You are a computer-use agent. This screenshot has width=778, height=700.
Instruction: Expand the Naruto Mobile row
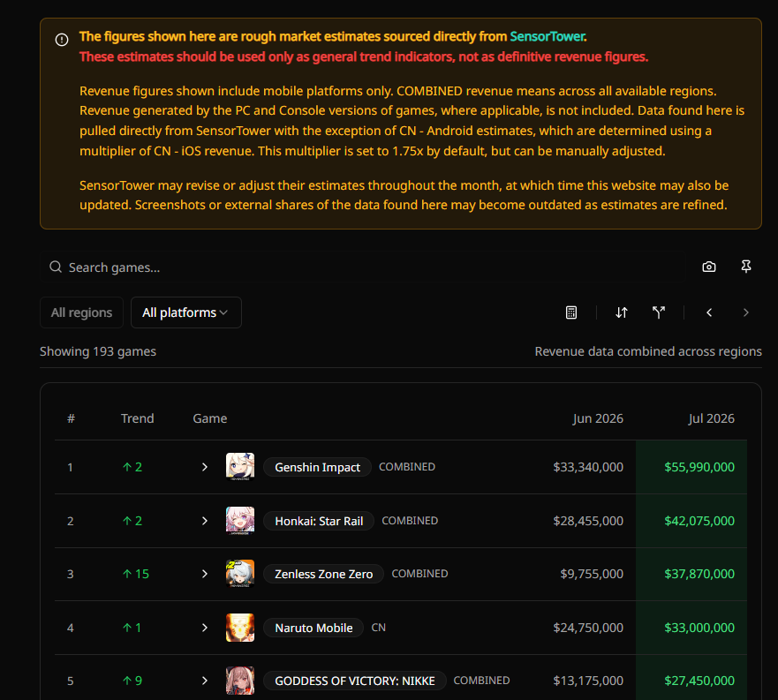(204, 628)
